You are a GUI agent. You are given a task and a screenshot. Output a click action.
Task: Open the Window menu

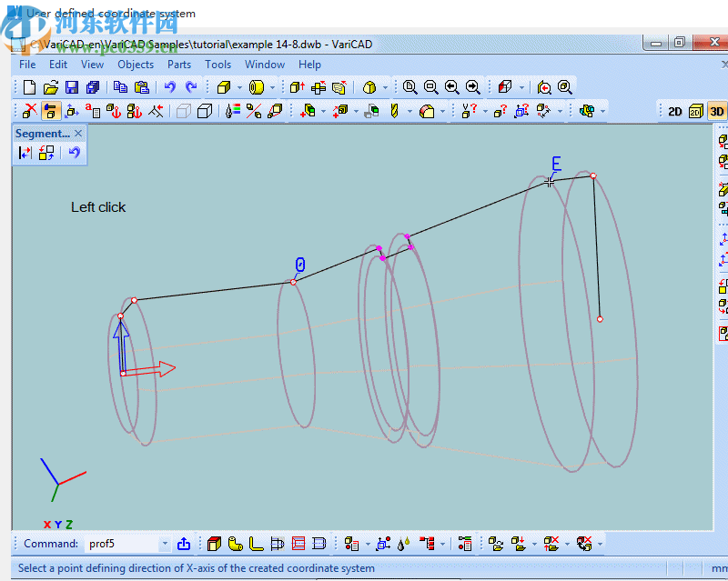pyautogui.click(x=265, y=65)
